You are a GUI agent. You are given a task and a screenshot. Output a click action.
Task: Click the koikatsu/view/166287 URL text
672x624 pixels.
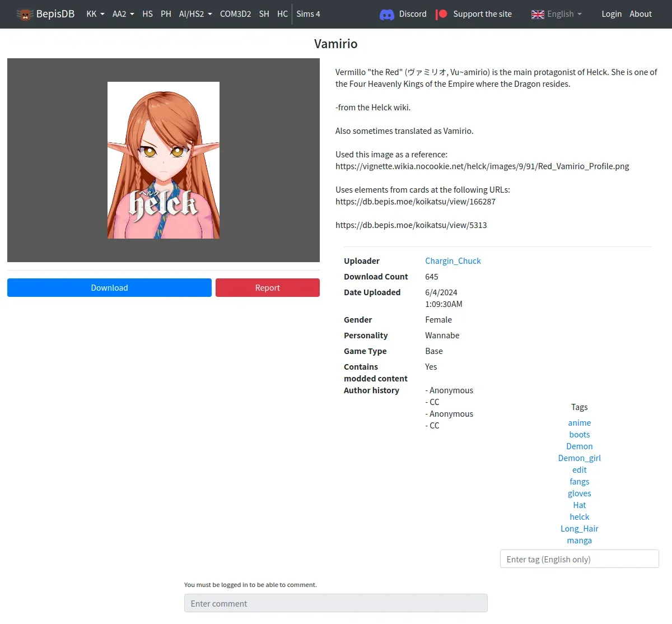pos(416,202)
